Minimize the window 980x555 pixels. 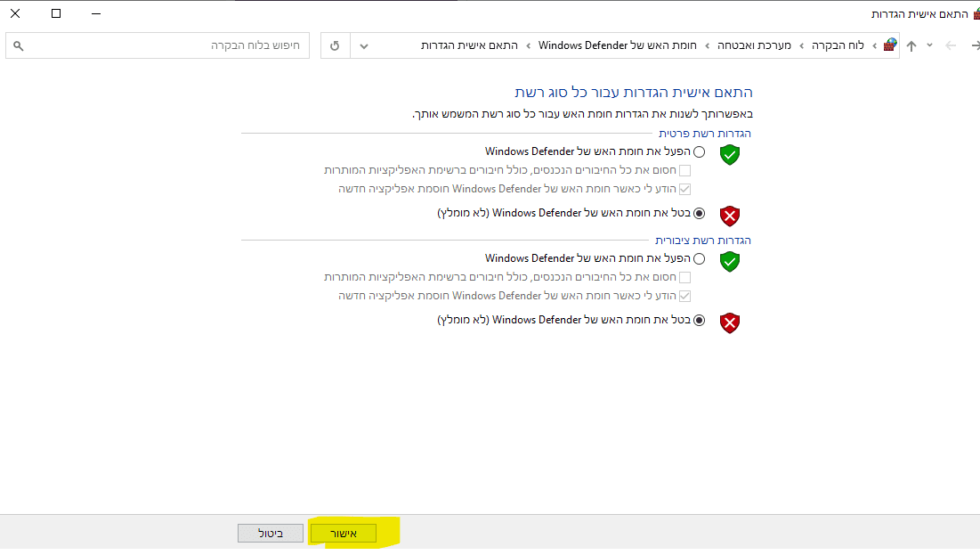tap(95, 13)
